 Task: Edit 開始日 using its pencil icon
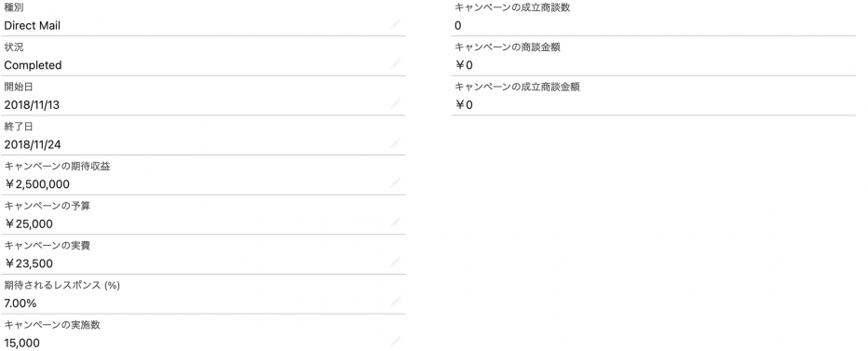click(x=395, y=103)
